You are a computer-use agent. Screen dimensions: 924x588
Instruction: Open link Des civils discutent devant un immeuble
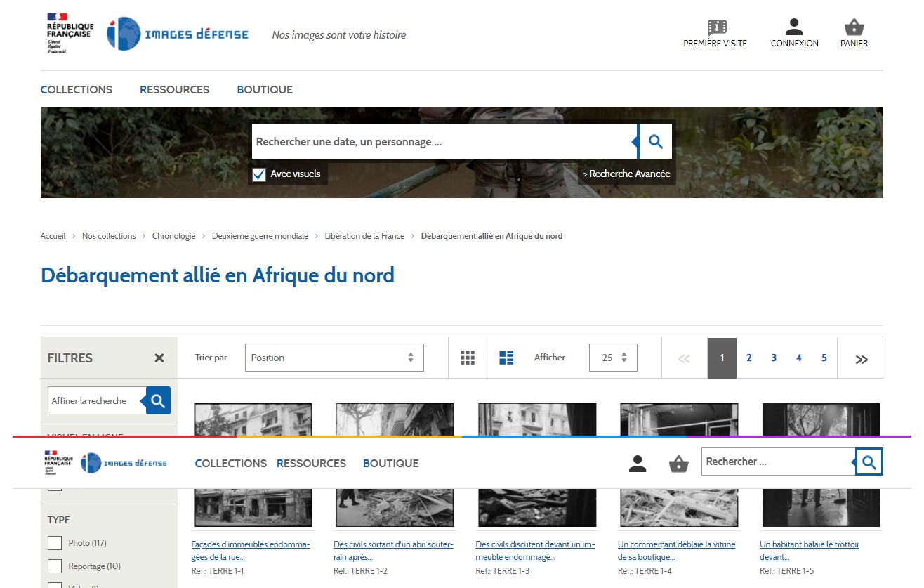(x=535, y=550)
